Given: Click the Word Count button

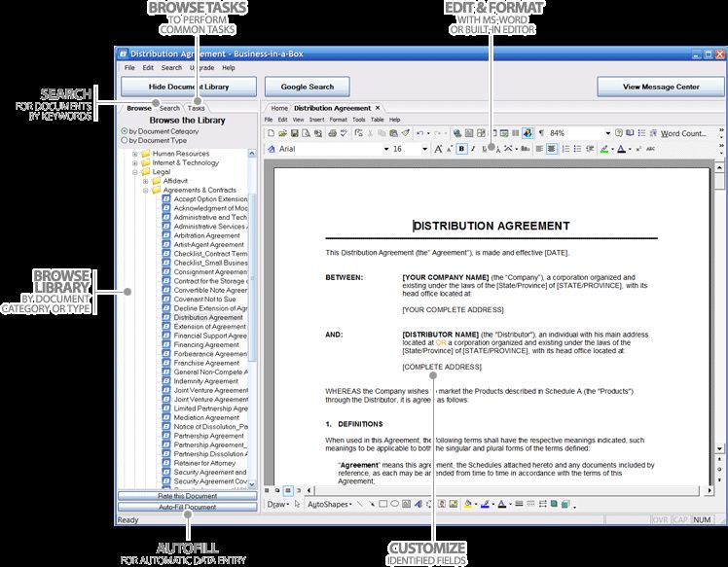Looking at the screenshot, I should [x=683, y=133].
